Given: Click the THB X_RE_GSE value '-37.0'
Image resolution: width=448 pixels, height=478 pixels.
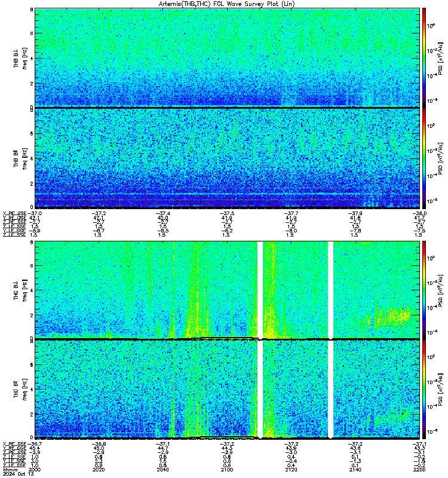Looking at the screenshot, I should click(x=35, y=213).
